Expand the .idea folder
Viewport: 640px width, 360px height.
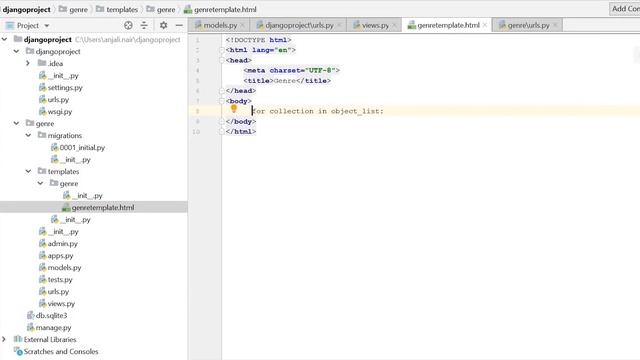click(x=28, y=63)
